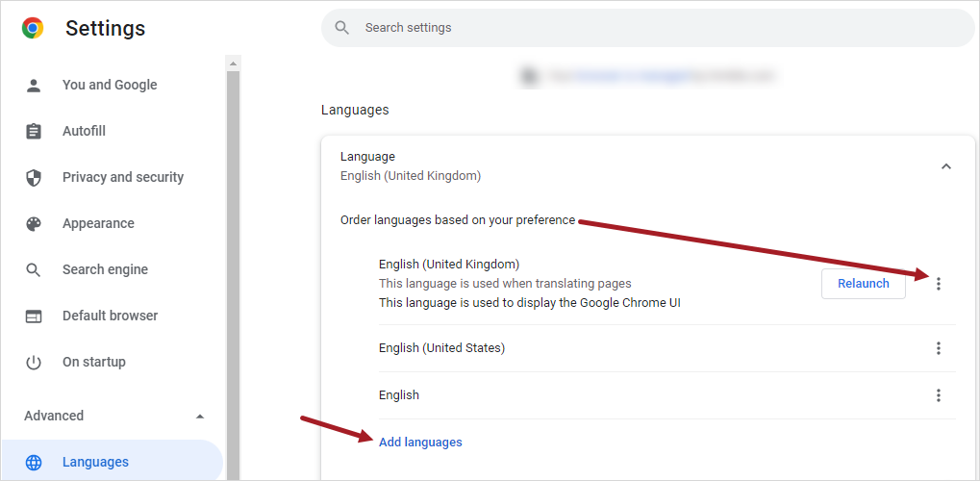Click the search magnifier icon

point(340,28)
